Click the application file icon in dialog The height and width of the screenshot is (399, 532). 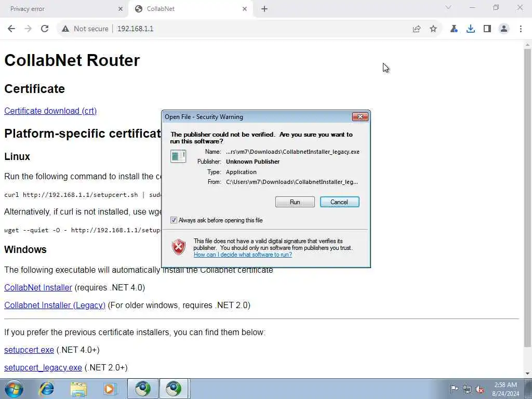coord(178,156)
